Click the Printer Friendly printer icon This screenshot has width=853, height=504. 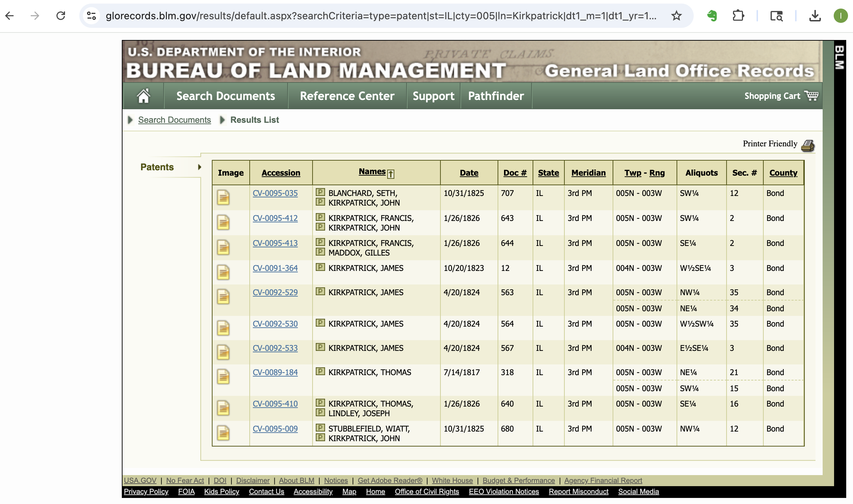[x=808, y=145]
